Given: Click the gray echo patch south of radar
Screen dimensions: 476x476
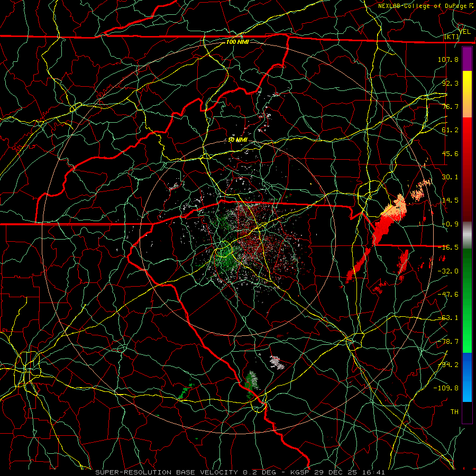Looking at the screenshot, I should pos(277,362).
